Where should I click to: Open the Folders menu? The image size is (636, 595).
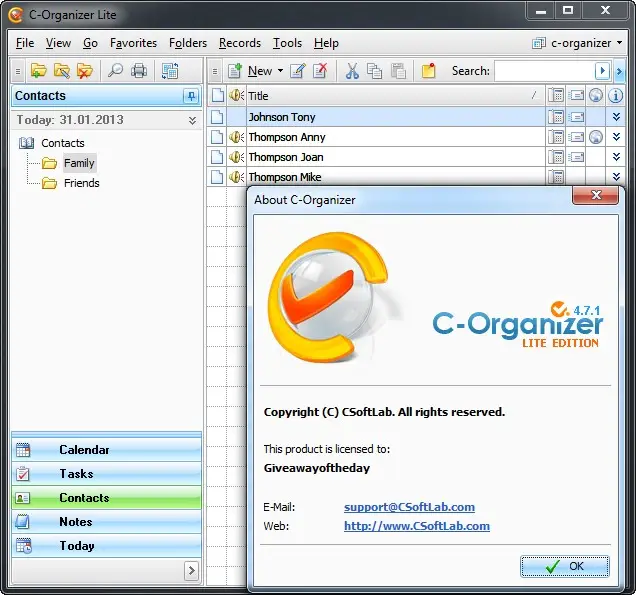point(188,43)
